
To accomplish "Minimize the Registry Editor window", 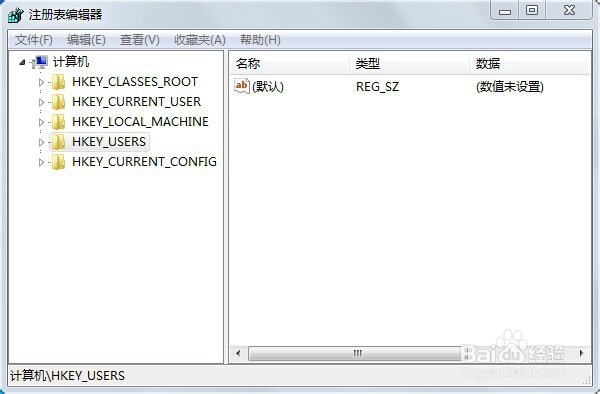I will coord(505,10).
